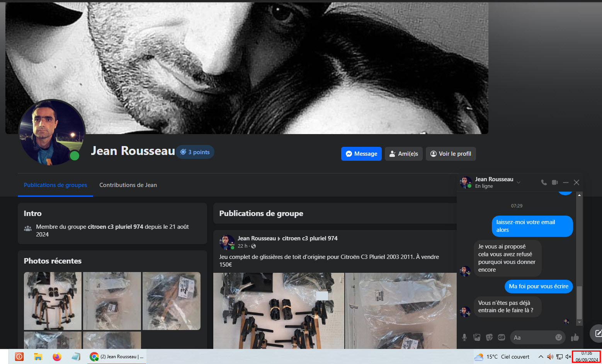The image size is (602, 364).
Task: Attach a photo using the image icon
Action: (x=477, y=337)
